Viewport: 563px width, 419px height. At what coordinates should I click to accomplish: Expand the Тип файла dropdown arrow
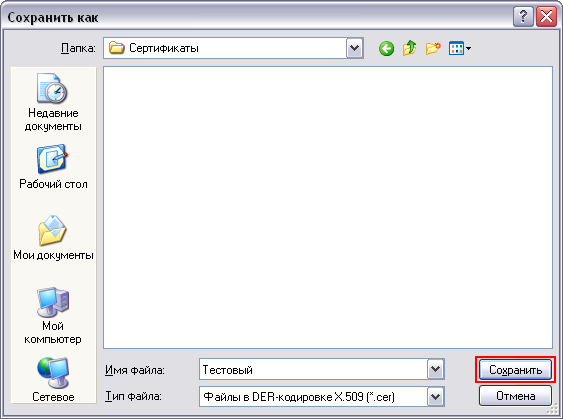coord(436,397)
